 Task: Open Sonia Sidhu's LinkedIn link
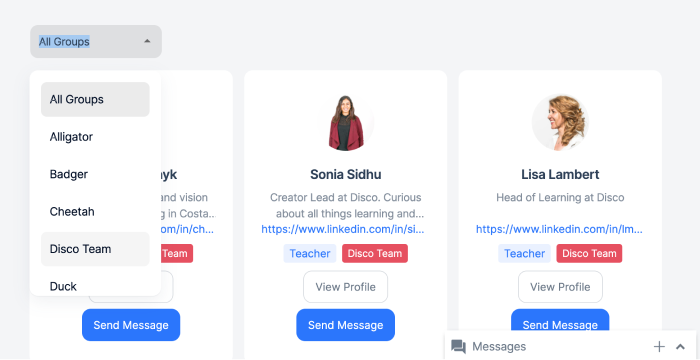click(x=343, y=230)
